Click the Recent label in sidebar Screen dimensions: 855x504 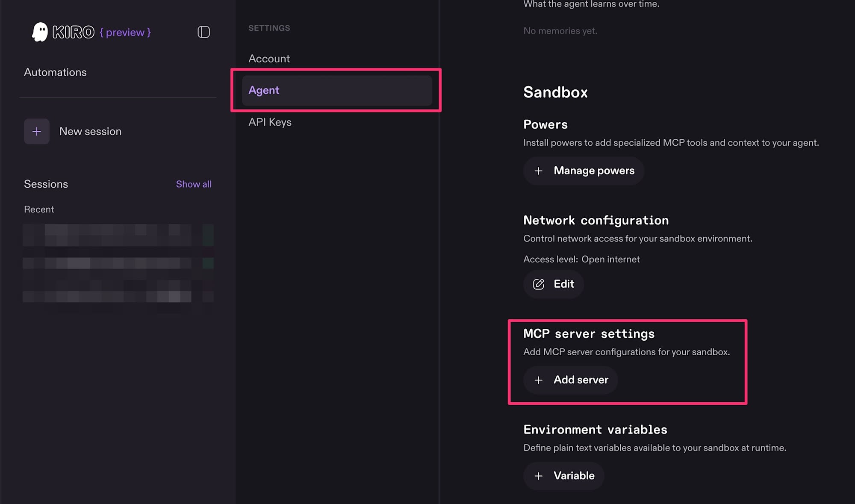coord(39,209)
